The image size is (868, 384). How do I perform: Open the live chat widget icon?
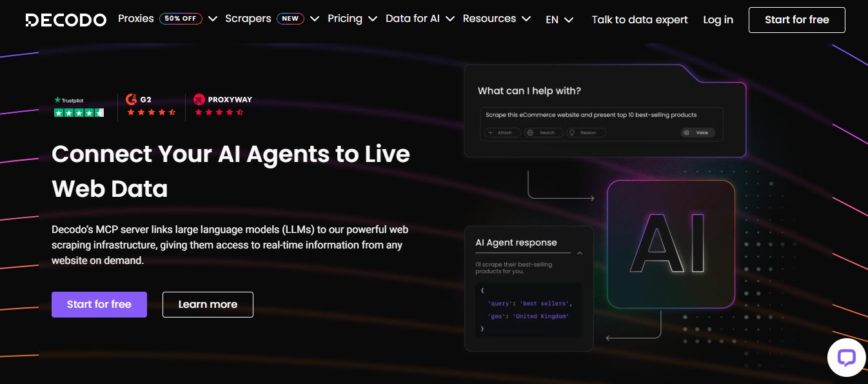[x=845, y=357]
